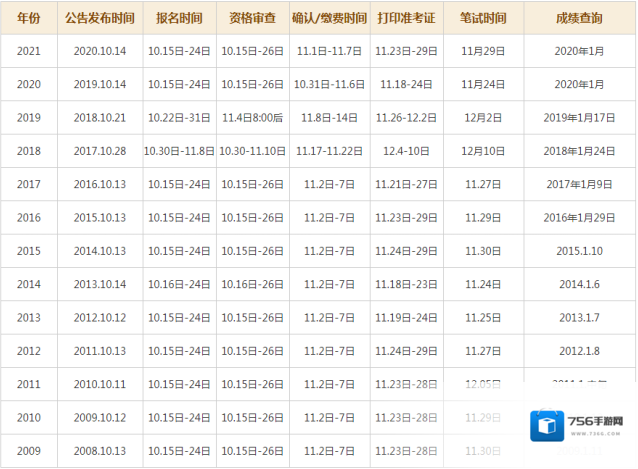Select the 11.4日8:00后 qualification review cell
638x469 pixels.
coord(252,118)
